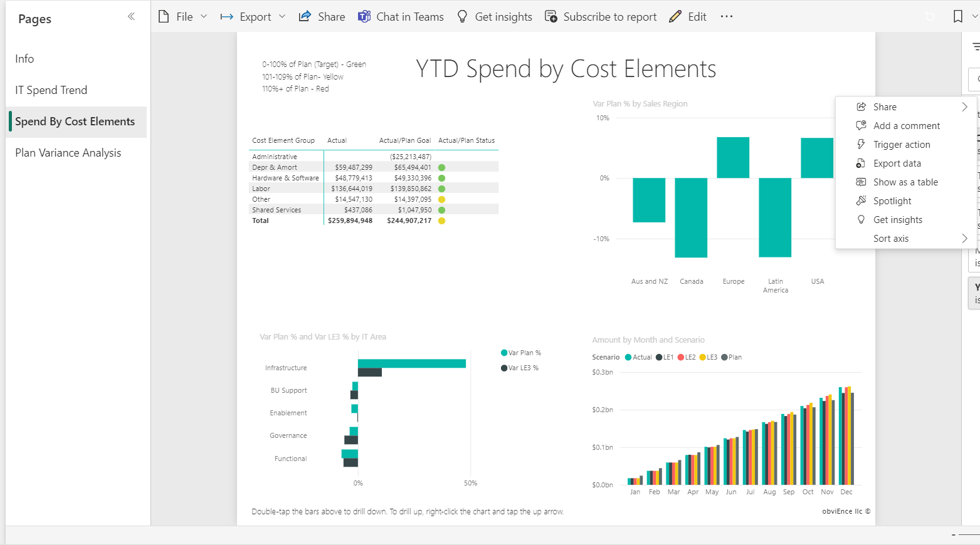Click the Export arrow icon
980x545 pixels.
[227, 17]
